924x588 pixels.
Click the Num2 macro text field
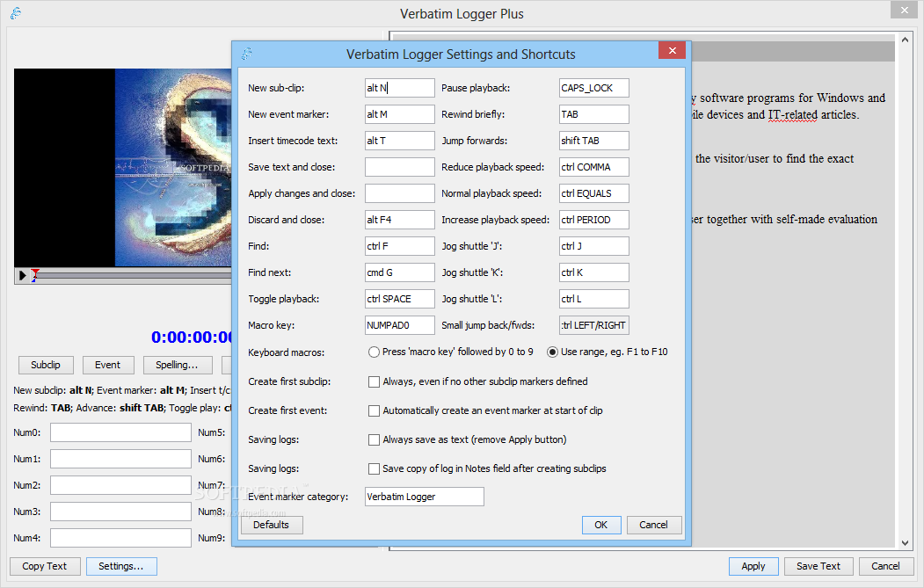coord(120,485)
